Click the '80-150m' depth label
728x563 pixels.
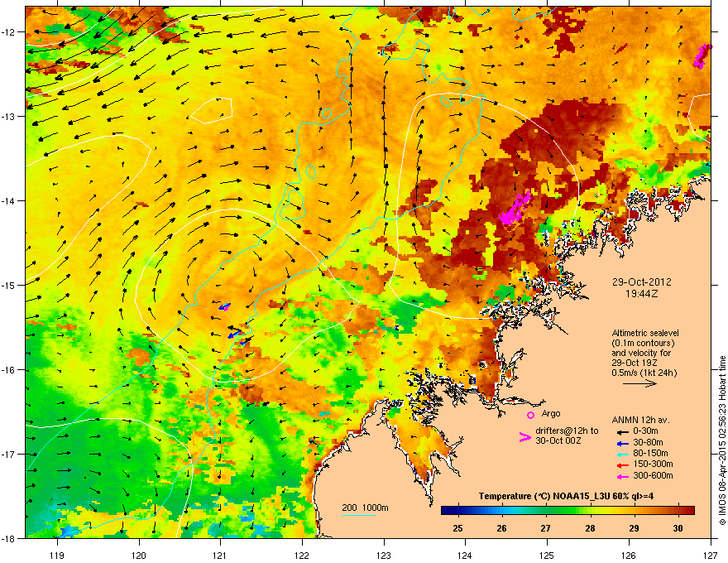650,454
